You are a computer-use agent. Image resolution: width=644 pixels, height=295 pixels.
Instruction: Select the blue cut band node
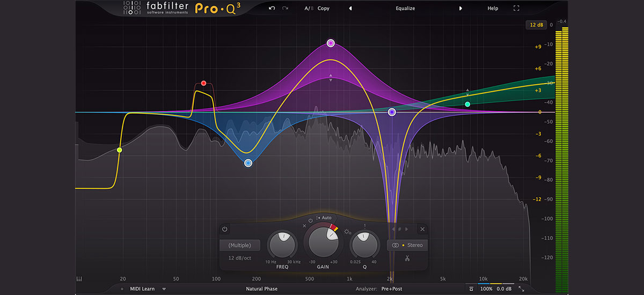[x=248, y=163]
